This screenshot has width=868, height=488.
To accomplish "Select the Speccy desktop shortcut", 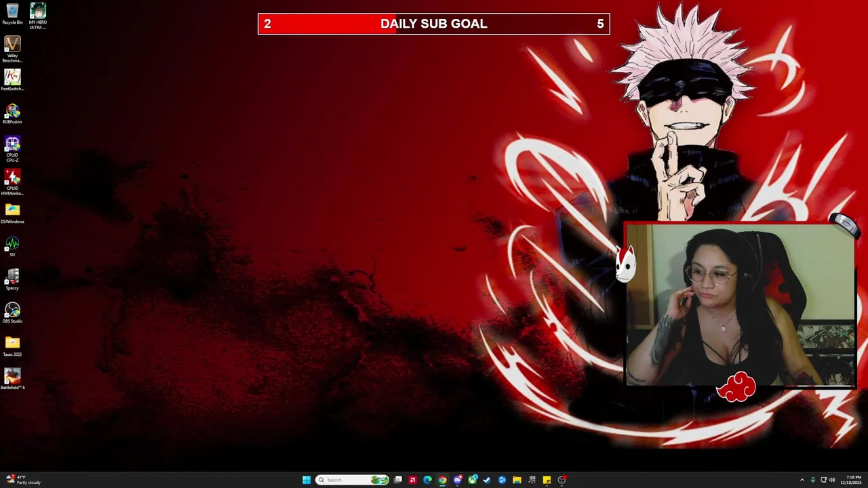I will click(x=12, y=279).
